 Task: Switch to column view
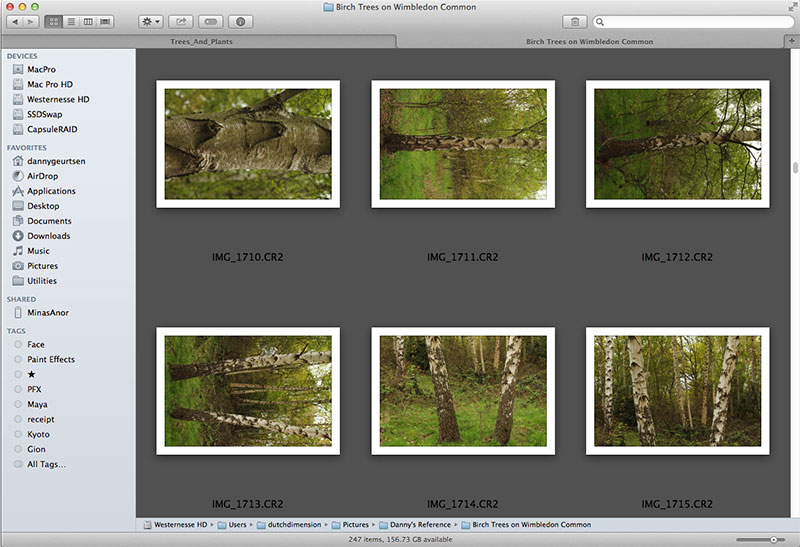point(88,21)
